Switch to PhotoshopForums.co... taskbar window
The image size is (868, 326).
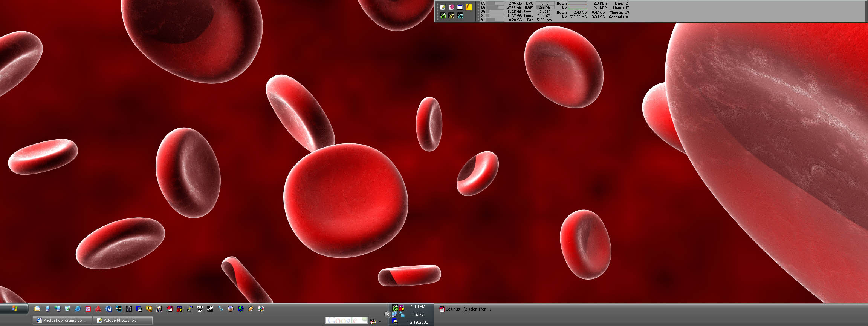coord(63,320)
